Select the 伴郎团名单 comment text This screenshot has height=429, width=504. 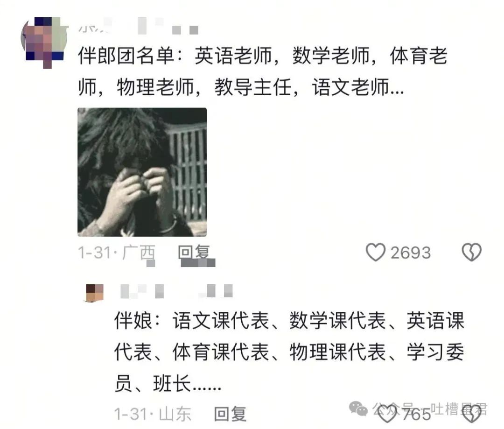click(x=263, y=71)
